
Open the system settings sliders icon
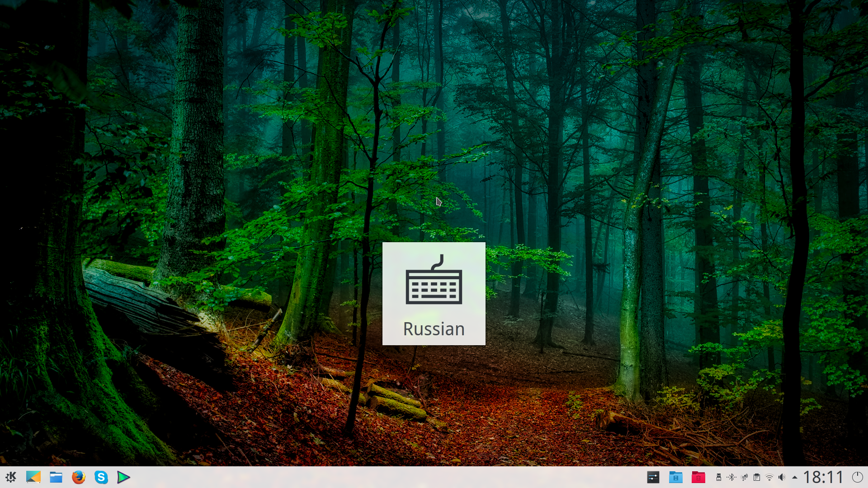coord(653,477)
